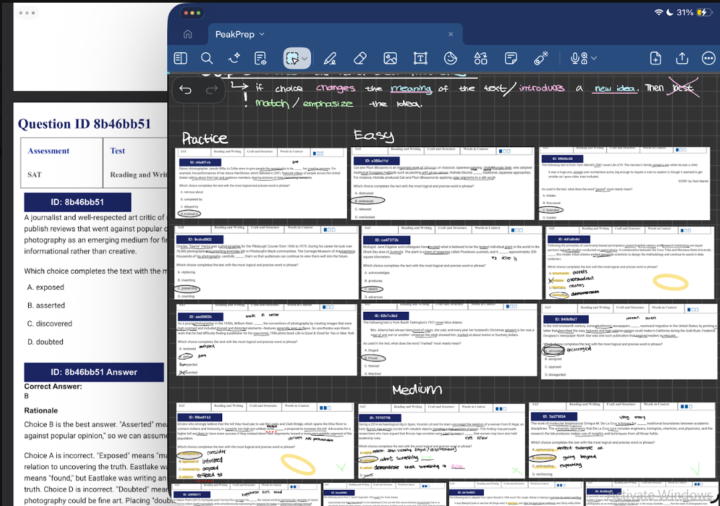Image resolution: width=720 pixels, height=506 pixels.
Task: Select the Eraser tool
Action: coord(360,58)
